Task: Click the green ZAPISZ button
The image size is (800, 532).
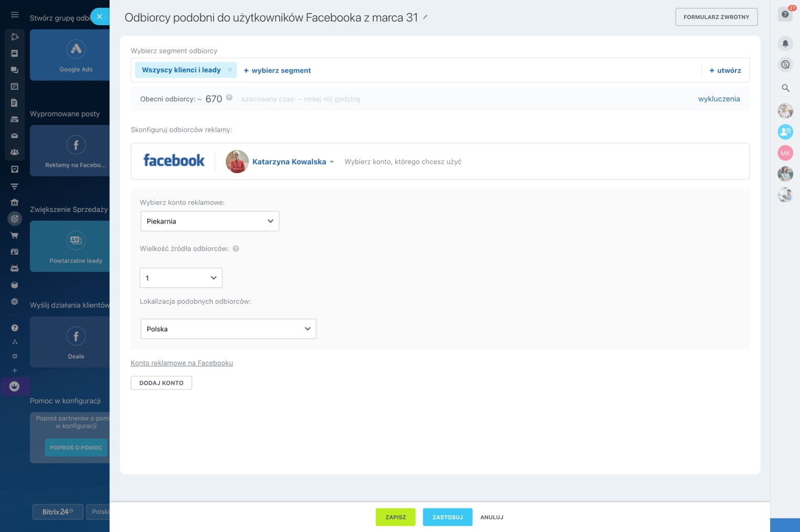Action: [395, 517]
